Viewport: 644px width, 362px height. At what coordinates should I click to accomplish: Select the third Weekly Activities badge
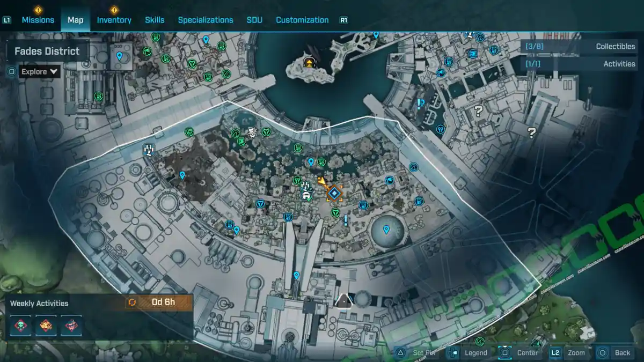[72, 325]
